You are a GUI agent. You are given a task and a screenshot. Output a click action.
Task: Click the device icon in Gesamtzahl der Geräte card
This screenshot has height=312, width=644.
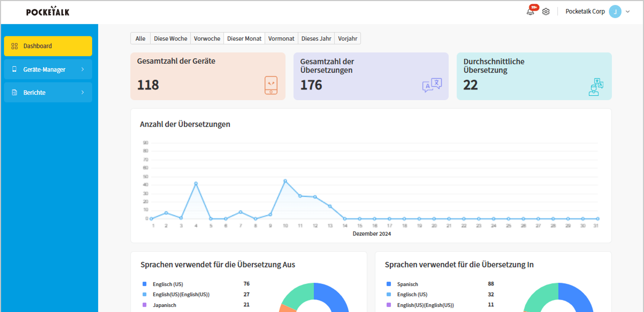[x=271, y=85]
